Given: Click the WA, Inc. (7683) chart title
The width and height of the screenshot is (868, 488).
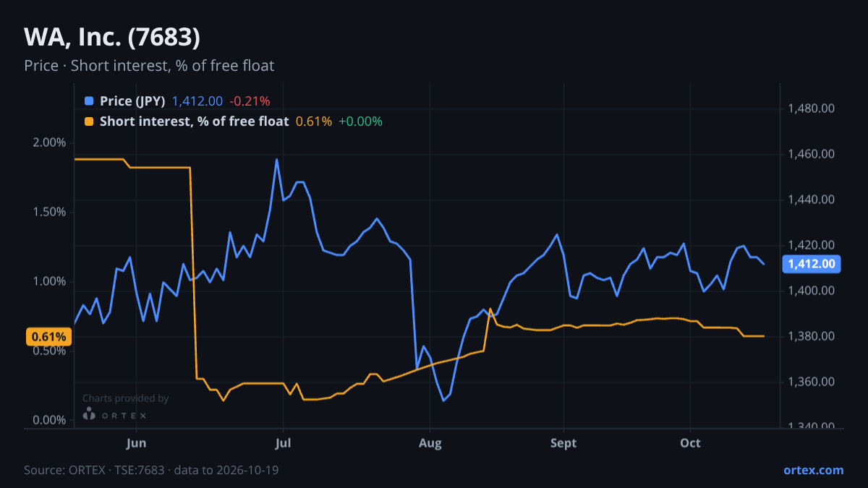Looking at the screenshot, I should (x=112, y=36).
